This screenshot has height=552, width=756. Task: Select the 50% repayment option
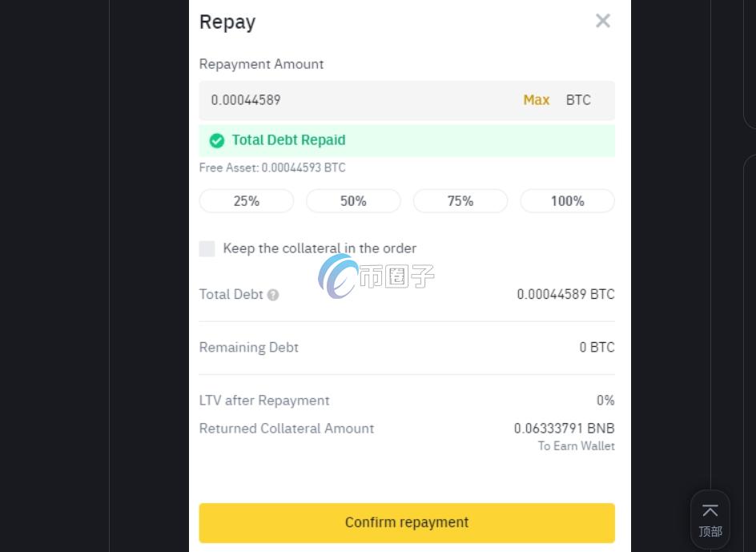353,201
